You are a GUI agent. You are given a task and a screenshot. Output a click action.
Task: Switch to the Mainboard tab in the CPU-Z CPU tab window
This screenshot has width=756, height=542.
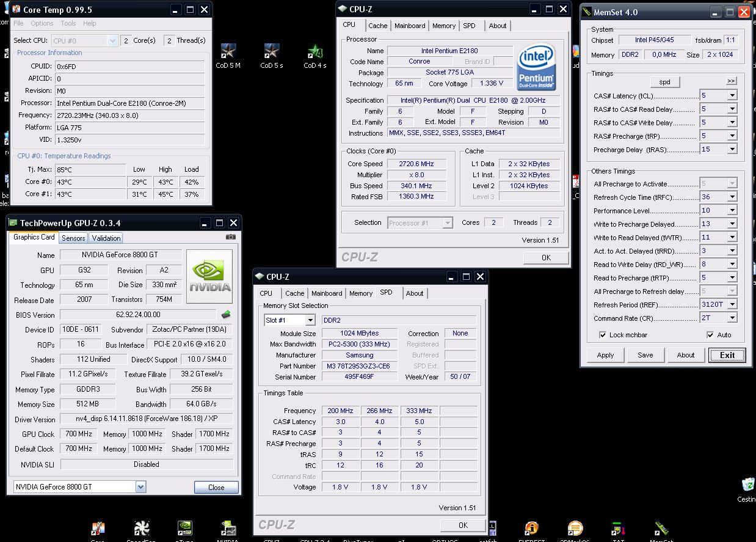click(x=410, y=26)
